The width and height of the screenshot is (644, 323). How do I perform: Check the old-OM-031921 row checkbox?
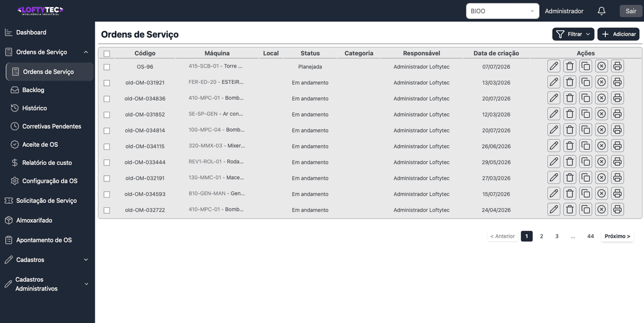107,83
